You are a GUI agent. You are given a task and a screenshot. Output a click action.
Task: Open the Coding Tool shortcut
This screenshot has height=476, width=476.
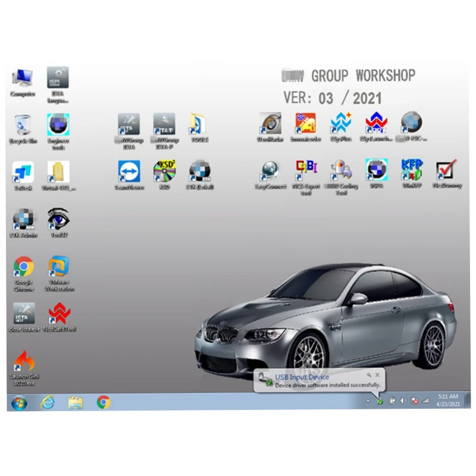tap(341, 177)
